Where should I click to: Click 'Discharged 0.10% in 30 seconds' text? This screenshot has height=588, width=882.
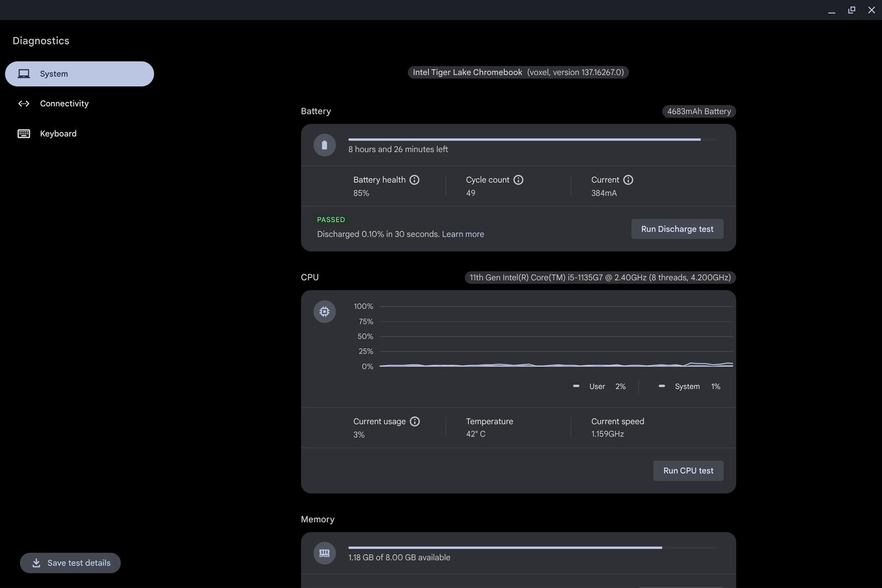coord(378,234)
